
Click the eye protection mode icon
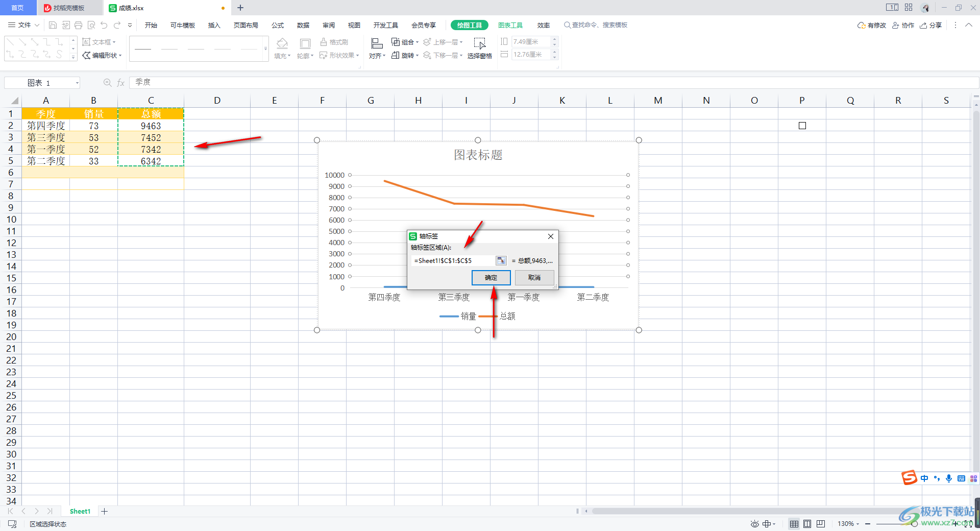coord(754,524)
